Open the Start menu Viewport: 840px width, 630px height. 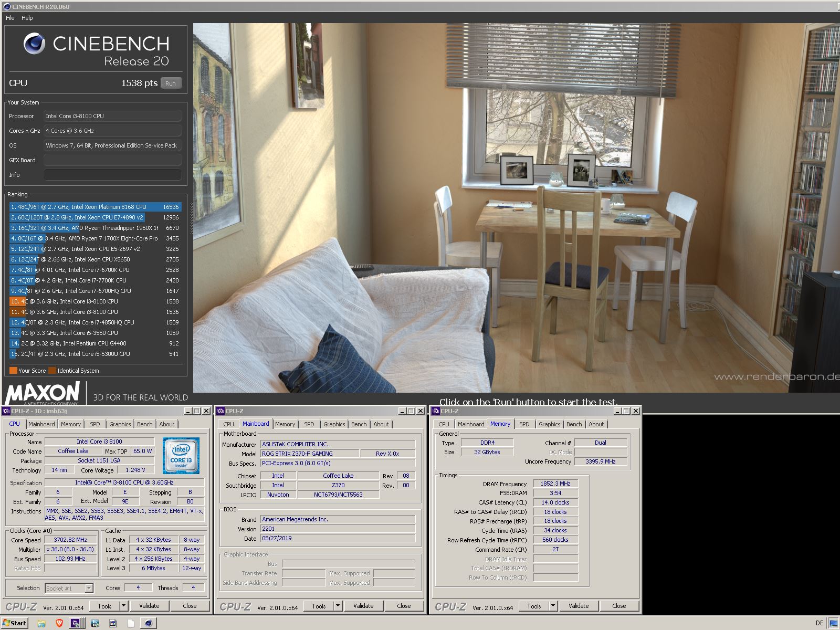[x=14, y=623]
